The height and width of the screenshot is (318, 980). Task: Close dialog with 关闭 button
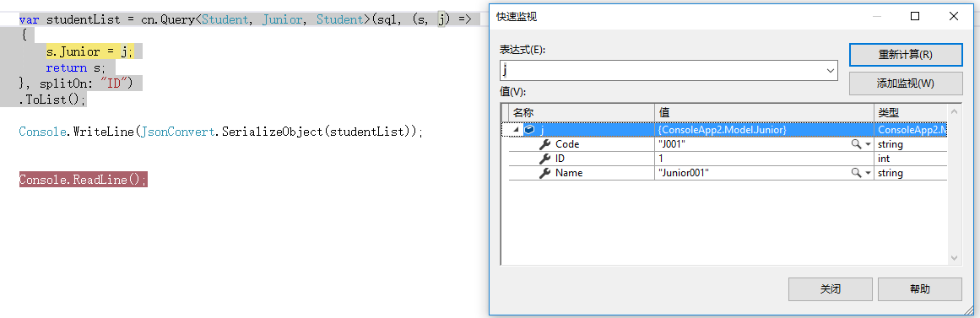coord(830,289)
